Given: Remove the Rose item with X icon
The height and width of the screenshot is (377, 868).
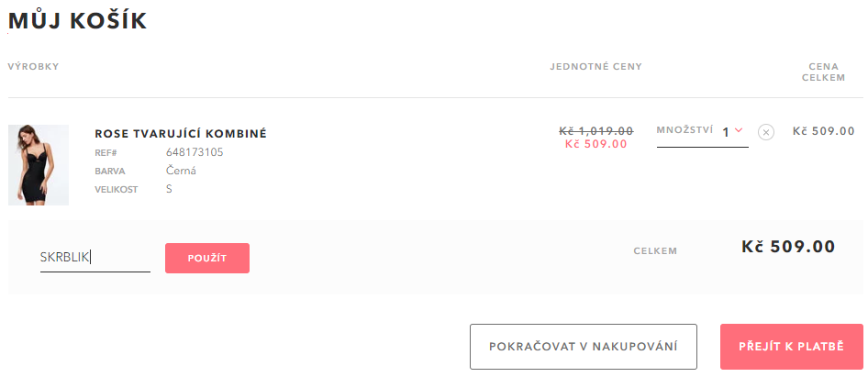Looking at the screenshot, I should pos(765,132).
